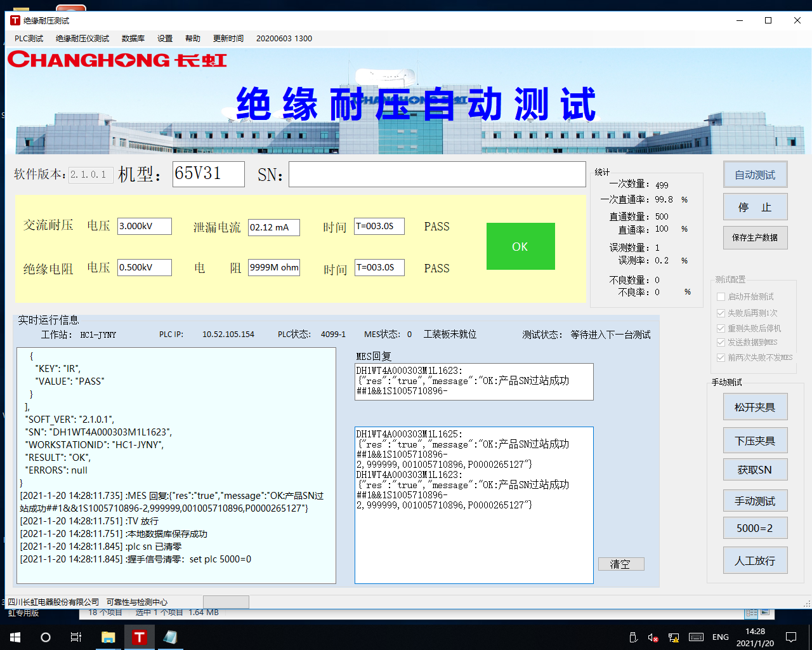Switch to details view icon in Explorer window
Viewport: 812px width, 650px height.
tap(752, 613)
